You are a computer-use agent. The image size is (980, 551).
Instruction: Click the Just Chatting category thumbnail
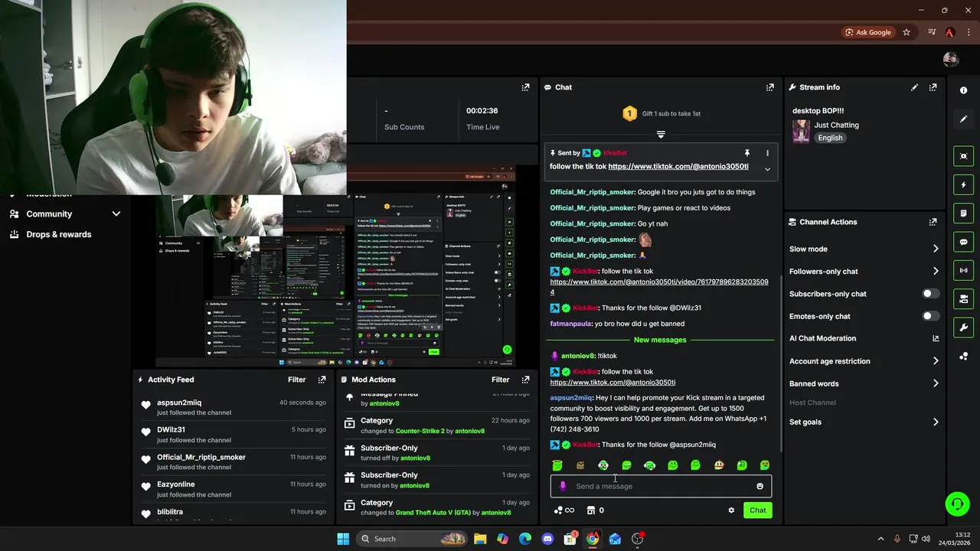[x=801, y=132]
